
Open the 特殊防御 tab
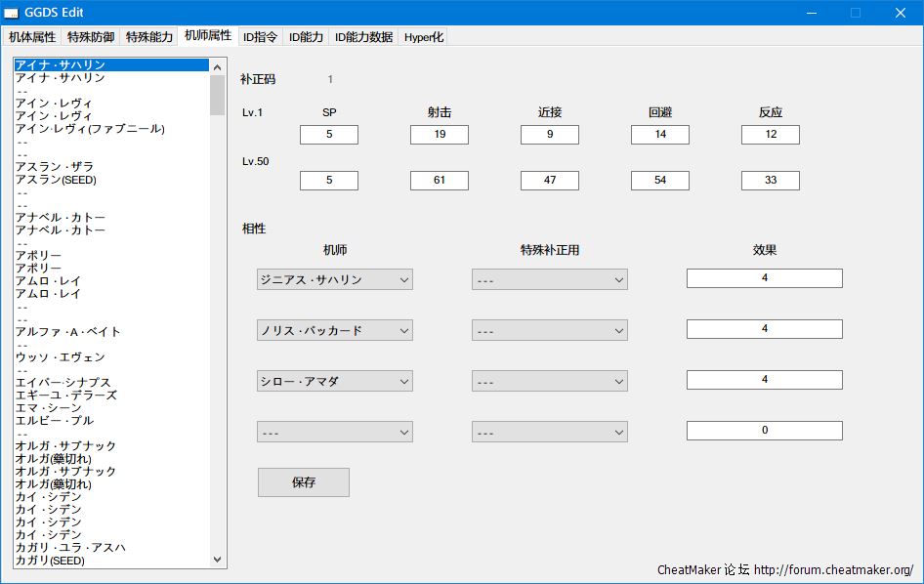90,37
